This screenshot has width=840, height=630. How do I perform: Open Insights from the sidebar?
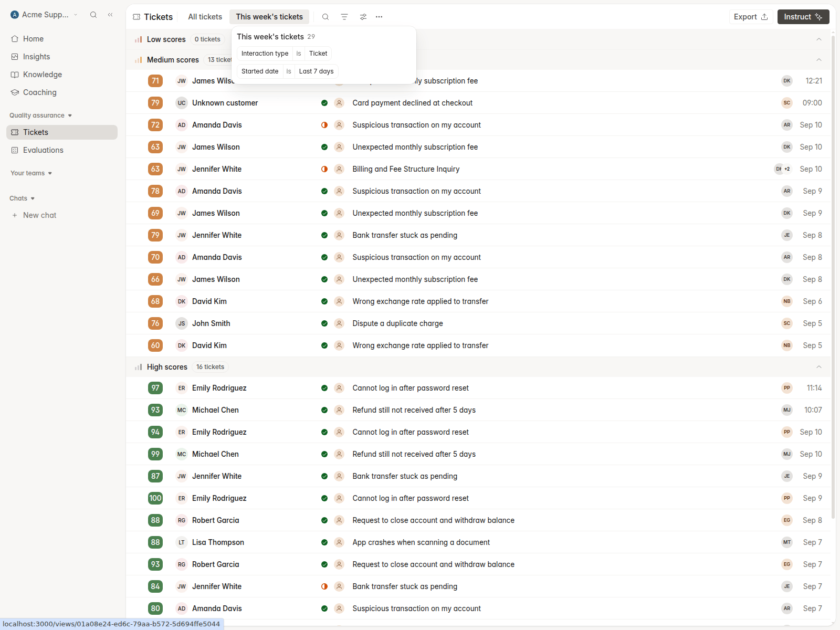(x=62, y=57)
